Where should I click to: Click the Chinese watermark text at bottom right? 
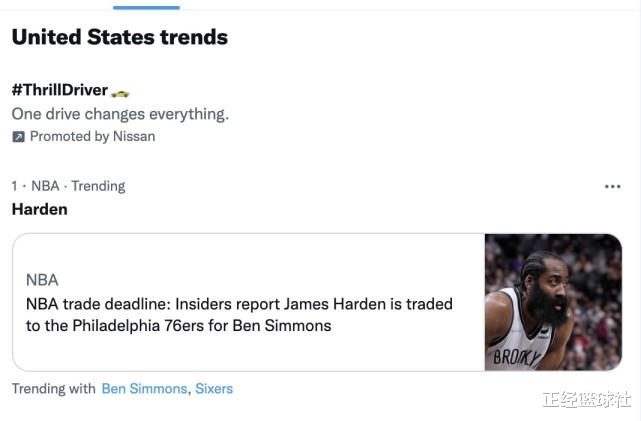pyautogui.click(x=586, y=399)
